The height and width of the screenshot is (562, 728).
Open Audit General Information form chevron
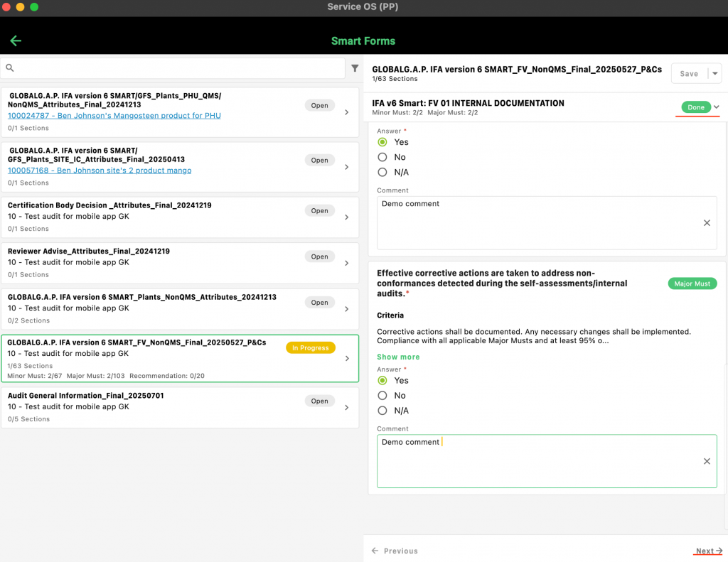346,408
